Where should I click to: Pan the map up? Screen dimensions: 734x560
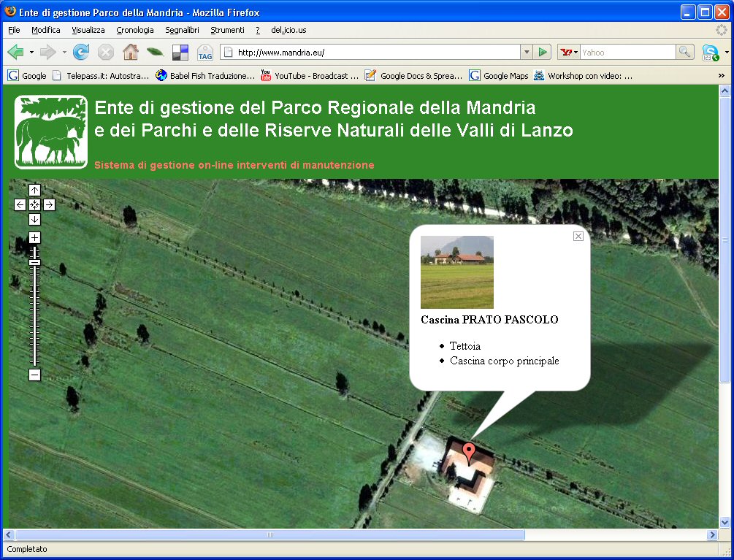pyautogui.click(x=34, y=190)
